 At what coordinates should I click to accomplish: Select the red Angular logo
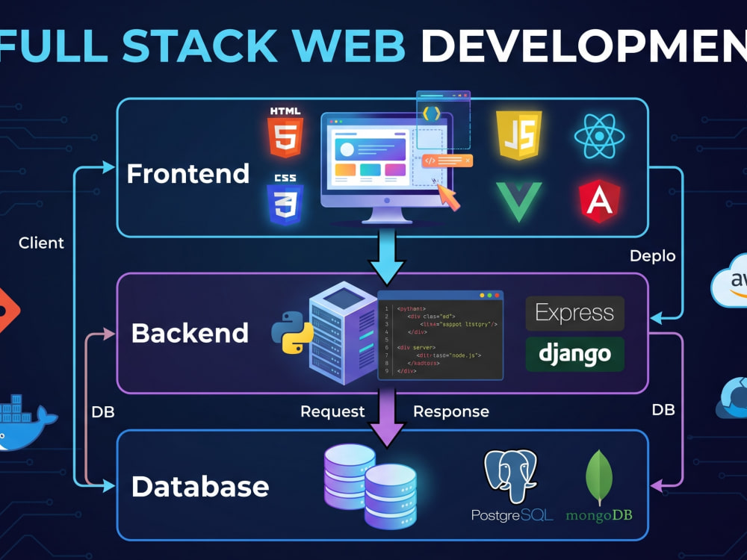tap(599, 202)
